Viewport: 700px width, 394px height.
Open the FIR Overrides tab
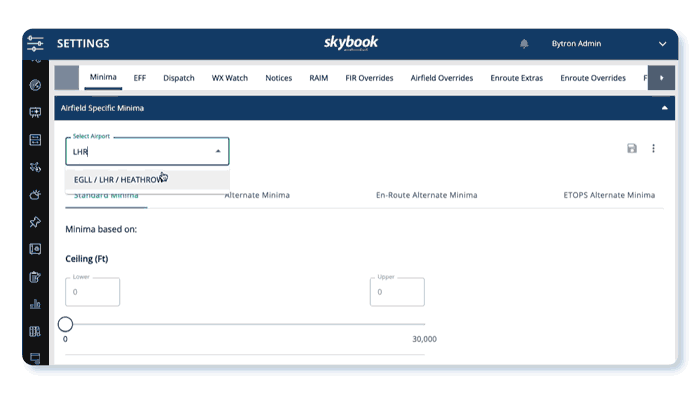(369, 78)
